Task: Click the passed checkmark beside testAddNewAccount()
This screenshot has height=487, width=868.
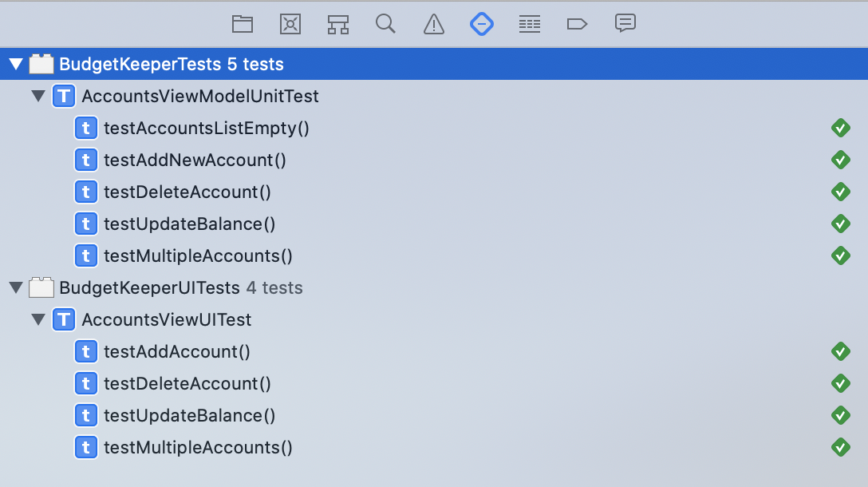Action: [x=841, y=160]
